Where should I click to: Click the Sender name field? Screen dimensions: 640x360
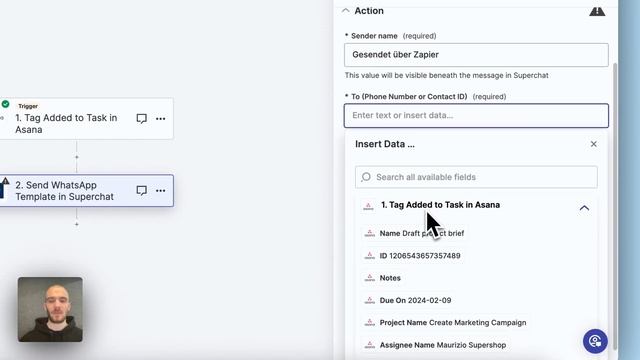coord(476,55)
